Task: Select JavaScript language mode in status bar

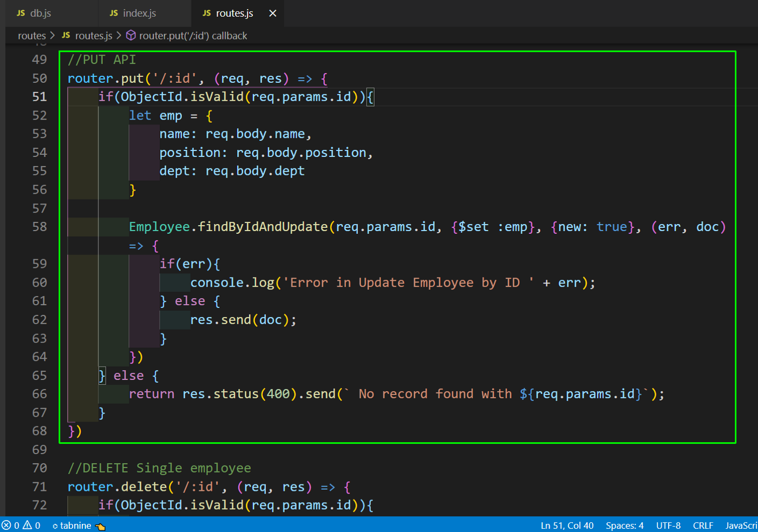Action: click(741, 526)
